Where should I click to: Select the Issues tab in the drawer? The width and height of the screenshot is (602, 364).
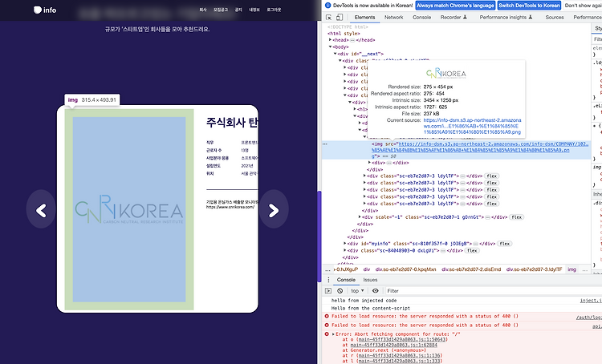click(370, 280)
